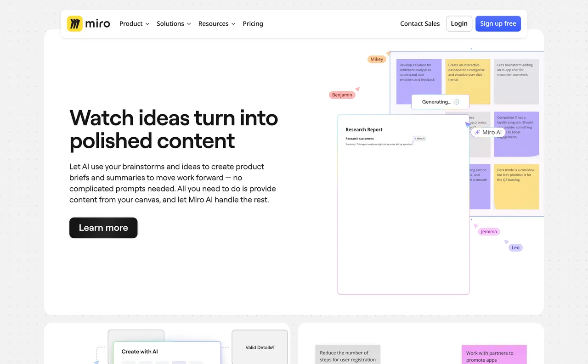
Task: Click the Miro logo icon
Action: (x=74, y=23)
